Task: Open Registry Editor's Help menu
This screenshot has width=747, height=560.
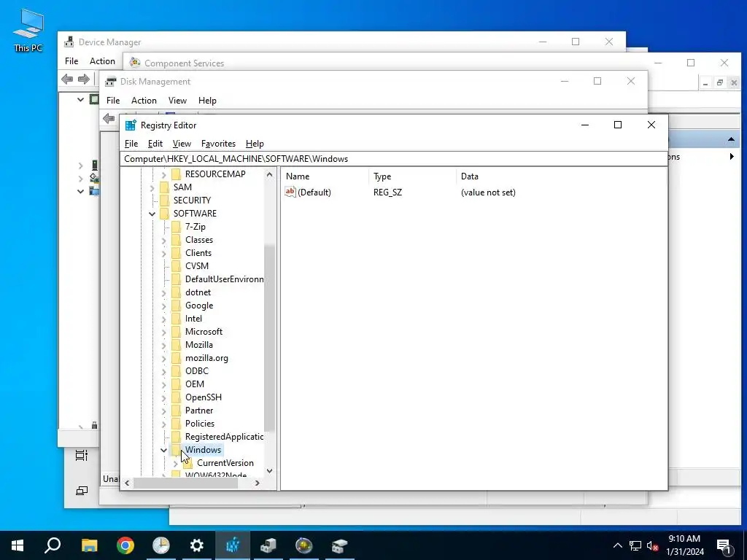Action: click(255, 144)
